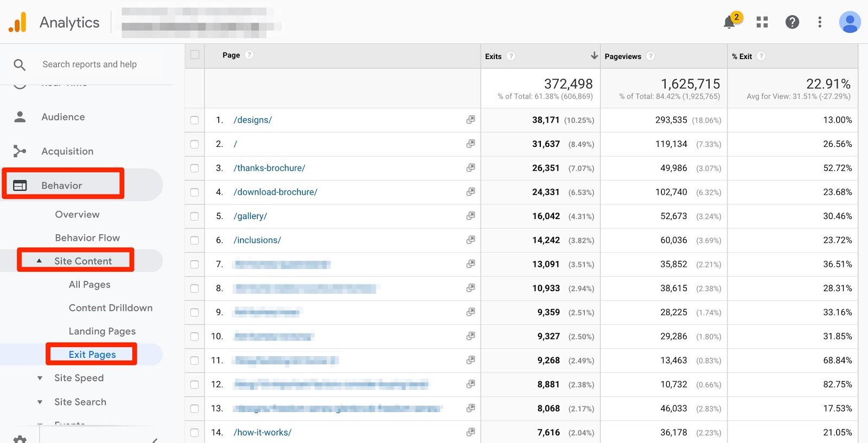Open the Audience menu
This screenshot has width=868, height=443.
pos(63,117)
